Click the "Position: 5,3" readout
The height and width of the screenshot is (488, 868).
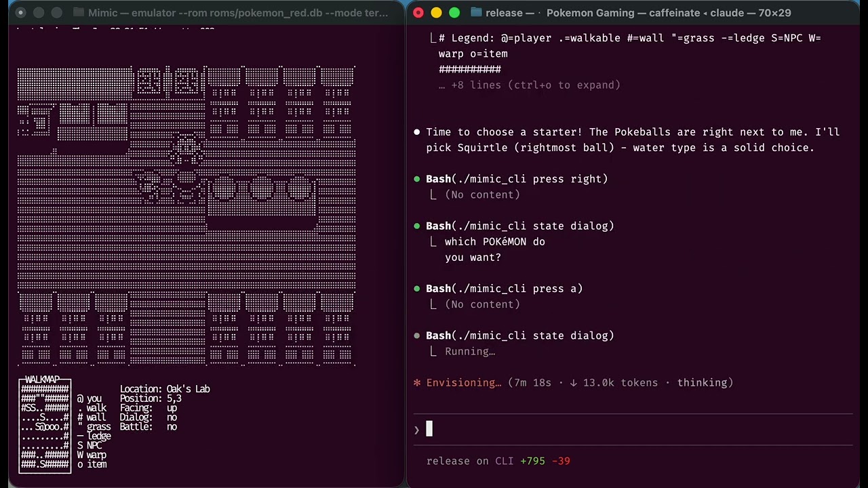(x=149, y=399)
